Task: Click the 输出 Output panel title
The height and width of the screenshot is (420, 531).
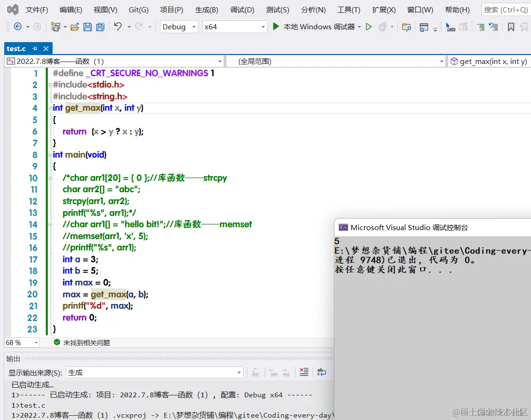Action: (13, 358)
